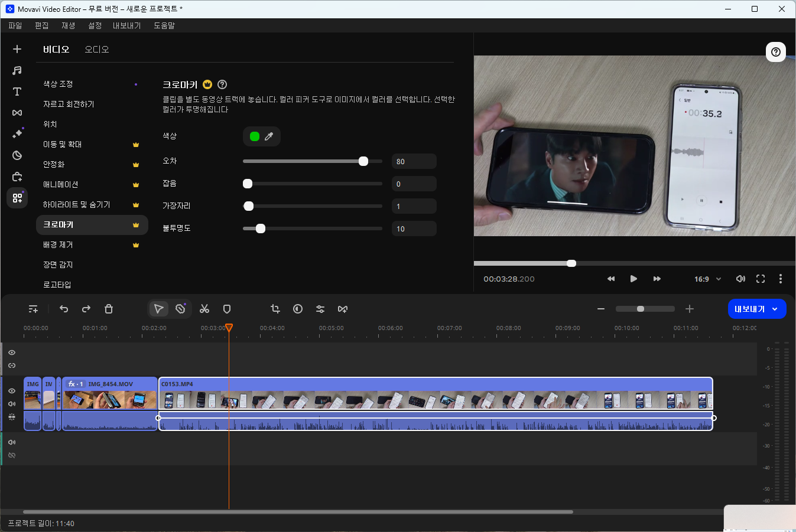This screenshot has width=796, height=532.
Task: Click the color picker eyedropper icon
Action: (269, 136)
